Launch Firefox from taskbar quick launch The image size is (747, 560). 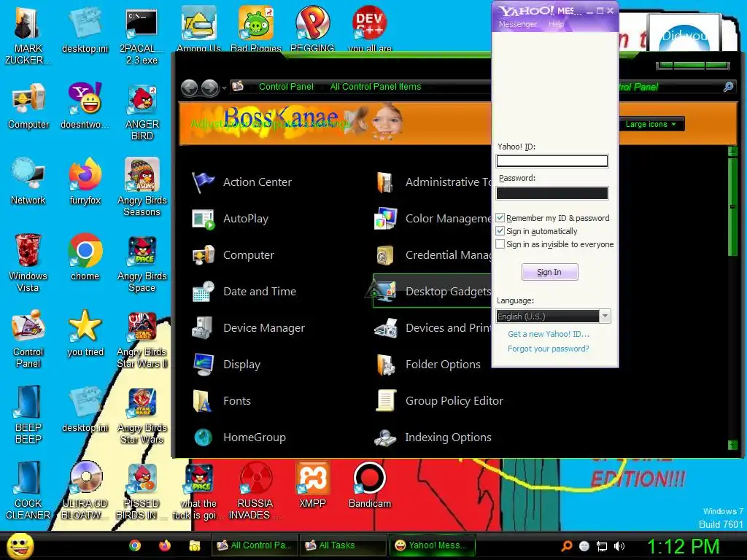[x=165, y=545]
